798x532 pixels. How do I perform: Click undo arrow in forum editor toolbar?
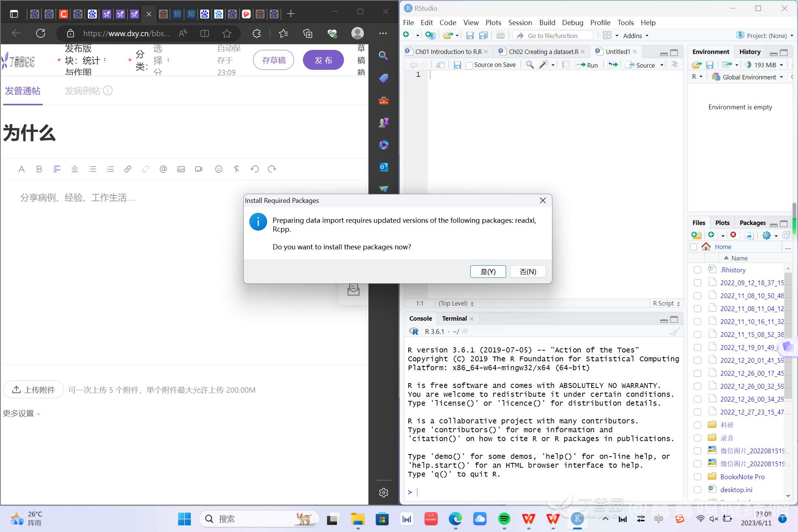(255, 169)
